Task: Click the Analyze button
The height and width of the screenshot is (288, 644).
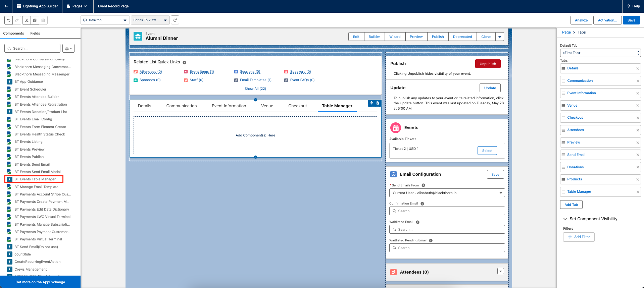Action: [581, 20]
